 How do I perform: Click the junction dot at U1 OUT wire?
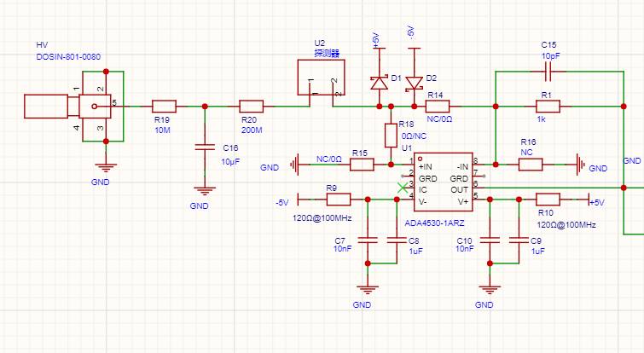(624, 188)
